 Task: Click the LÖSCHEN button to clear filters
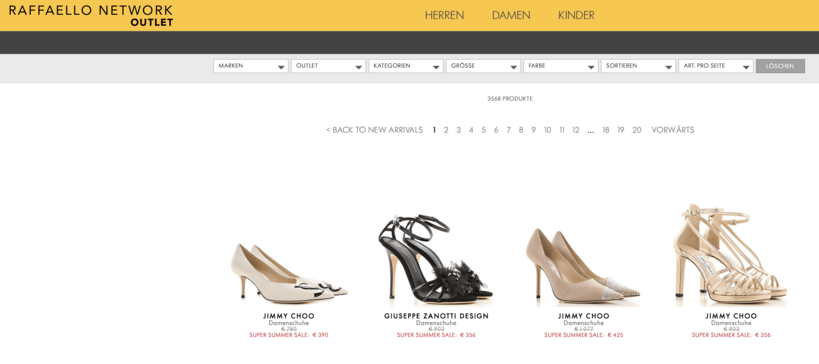(x=780, y=66)
